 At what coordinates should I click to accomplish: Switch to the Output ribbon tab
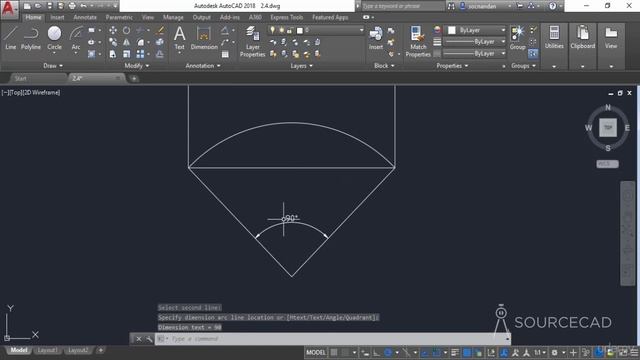coord(202,17)
